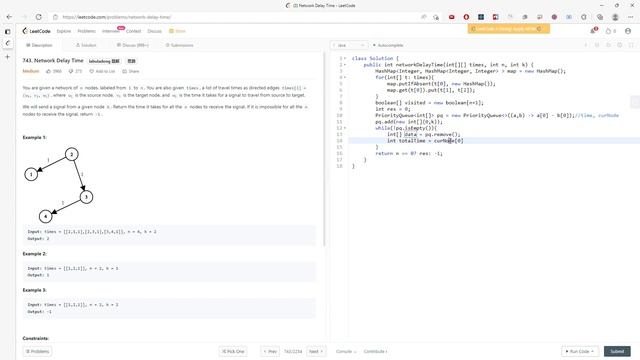Viewport: 640px width, 360px height.
Task: Click the reset code icon in the editor toolbar
Action: 608,45
